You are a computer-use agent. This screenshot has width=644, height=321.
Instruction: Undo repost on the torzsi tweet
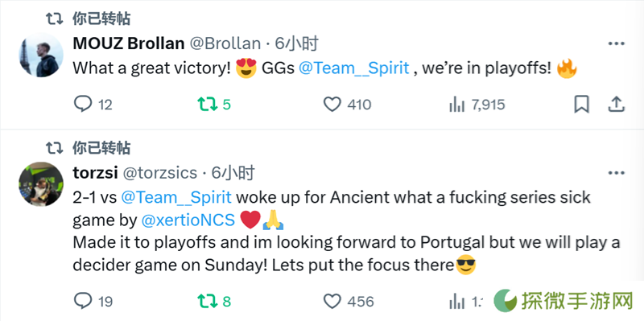214,302
